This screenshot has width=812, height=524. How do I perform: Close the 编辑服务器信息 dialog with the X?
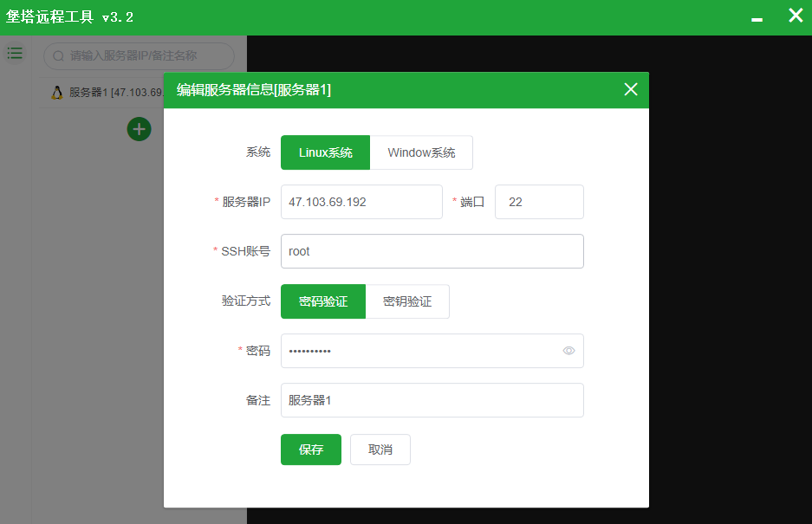(630, 89)
